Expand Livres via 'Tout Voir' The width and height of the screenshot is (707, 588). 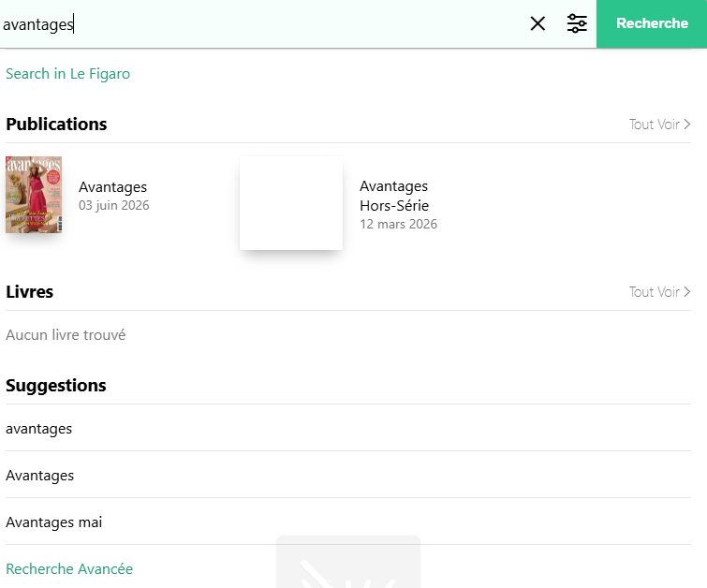point(659,292)
